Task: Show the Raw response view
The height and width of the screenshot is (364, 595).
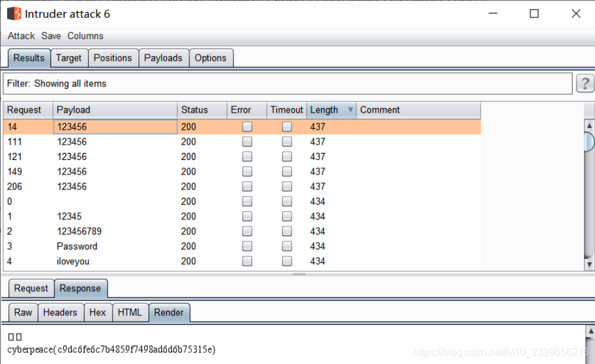Action: click(23, 312)
